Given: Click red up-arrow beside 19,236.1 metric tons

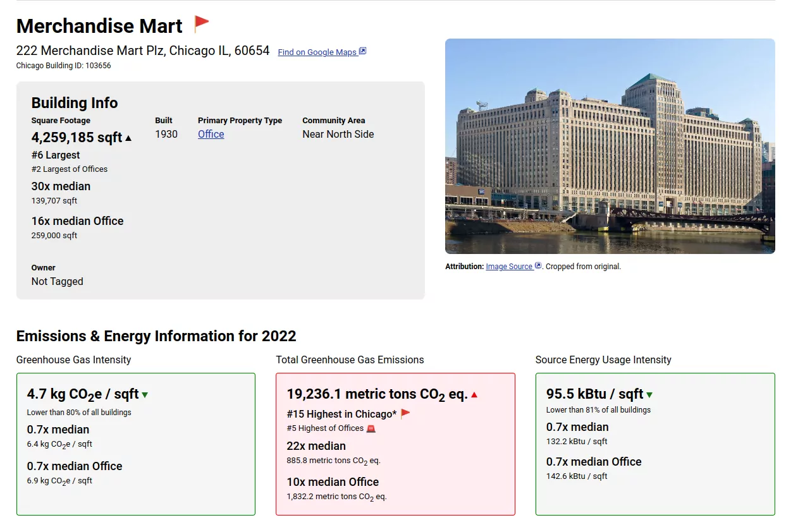Looking at the screenshot, I should pos(474,395).
